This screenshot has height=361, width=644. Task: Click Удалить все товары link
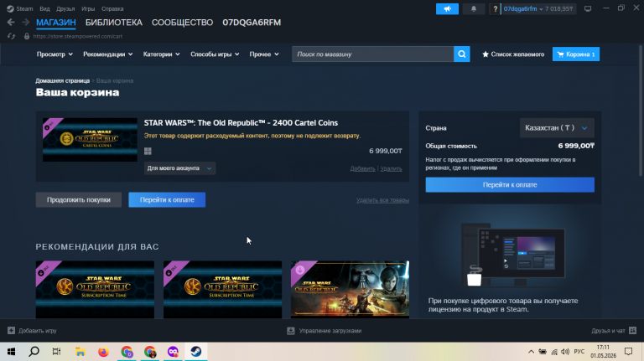coord(382,200)
